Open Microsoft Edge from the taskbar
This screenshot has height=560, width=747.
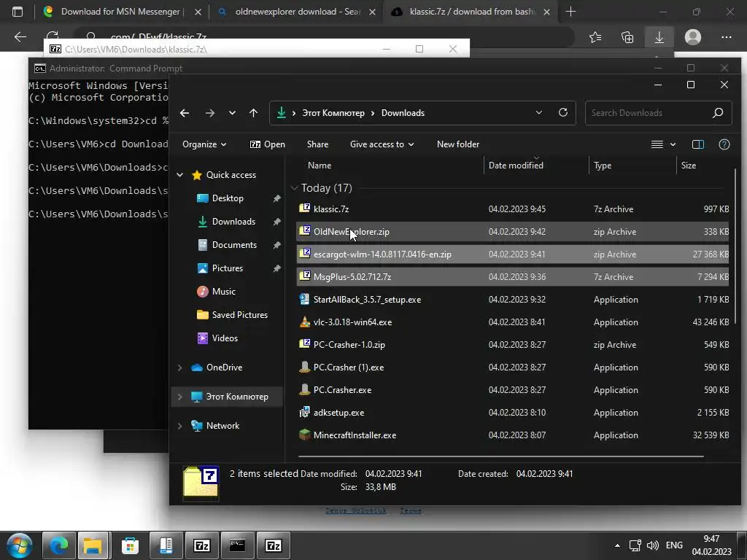(x=58, y=545)
